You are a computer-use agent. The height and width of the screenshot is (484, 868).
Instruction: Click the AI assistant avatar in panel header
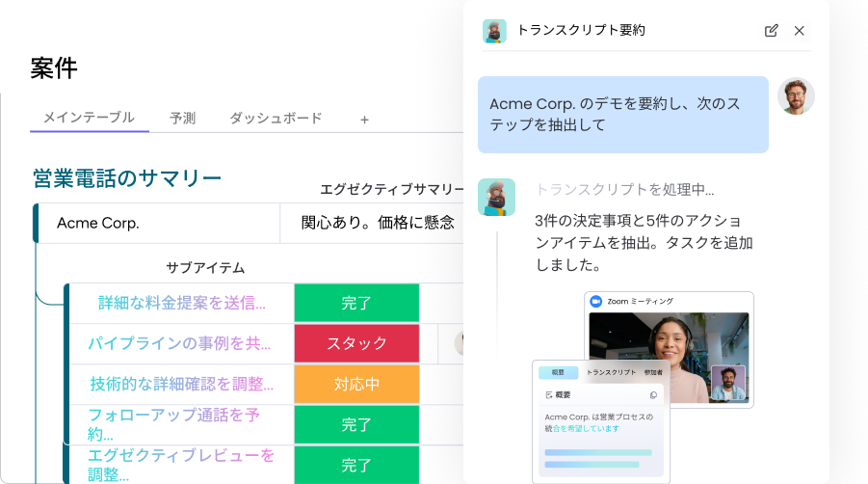(x=494, y=31)
